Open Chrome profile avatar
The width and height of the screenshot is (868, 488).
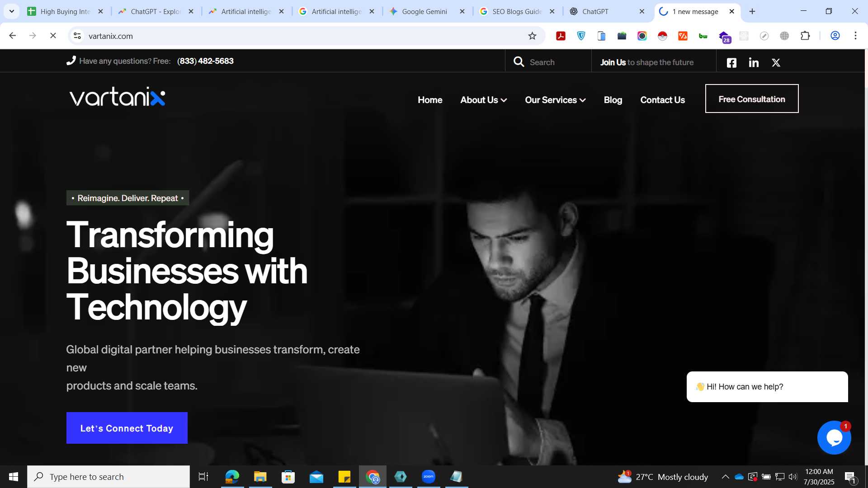click(x=835, y=36)
